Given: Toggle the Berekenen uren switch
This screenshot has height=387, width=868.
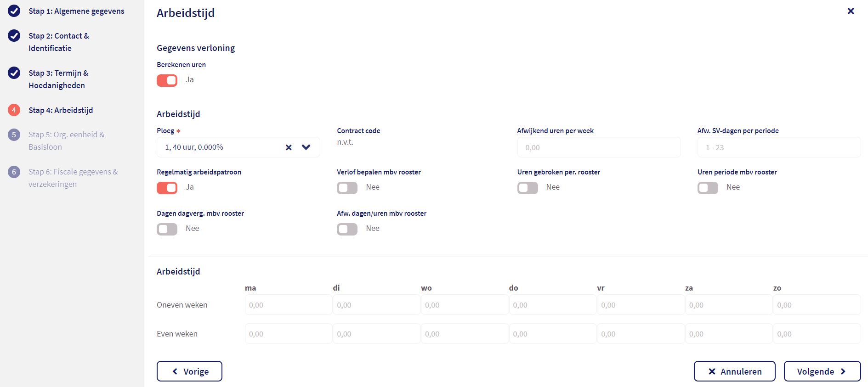Looking at the screenshot, I should coord(167,80).
